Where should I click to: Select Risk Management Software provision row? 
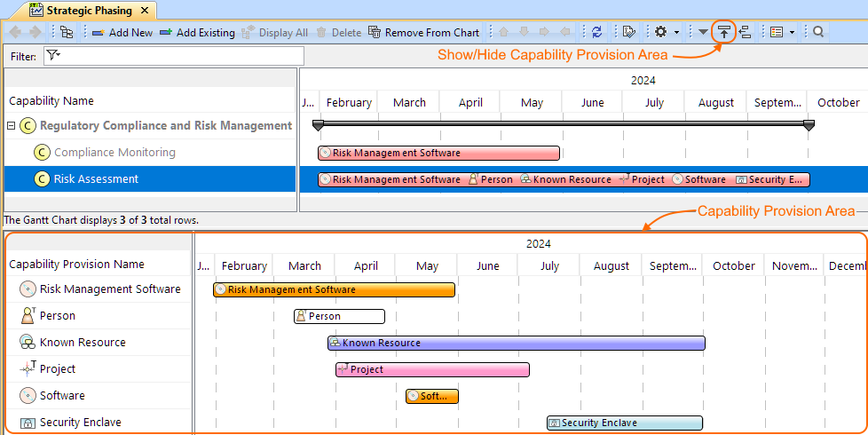point(98,289)
